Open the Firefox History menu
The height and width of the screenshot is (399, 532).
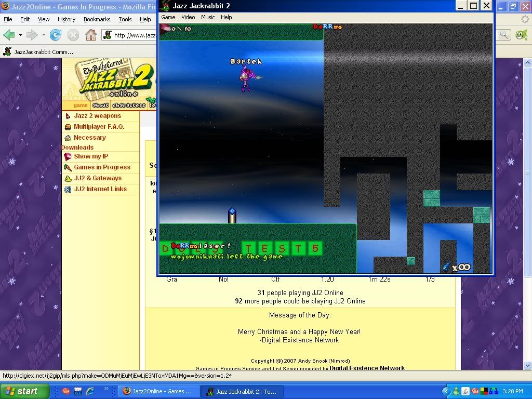pyautogui.click(x=66, y=19)
